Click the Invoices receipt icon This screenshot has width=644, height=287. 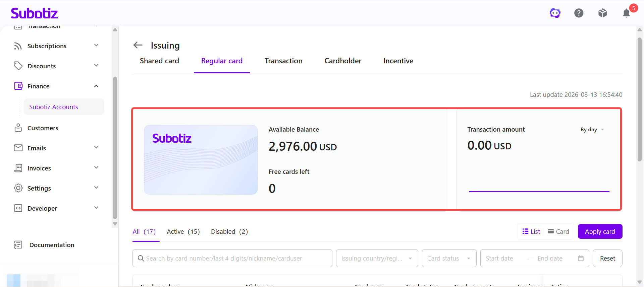click(18, 168)
